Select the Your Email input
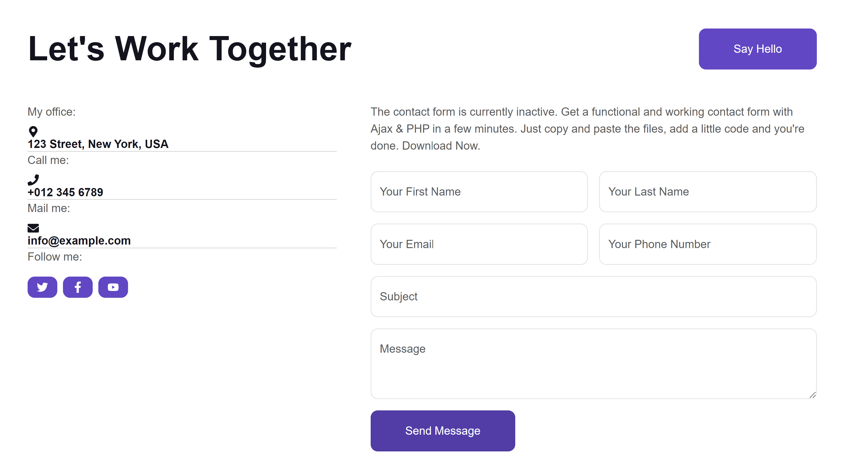The width and height of the screenshot is (868, 458). pyautogui.click(x=479, y=244)
